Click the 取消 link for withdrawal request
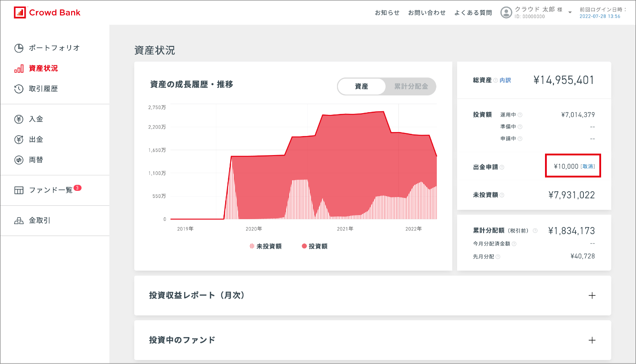 588,167
